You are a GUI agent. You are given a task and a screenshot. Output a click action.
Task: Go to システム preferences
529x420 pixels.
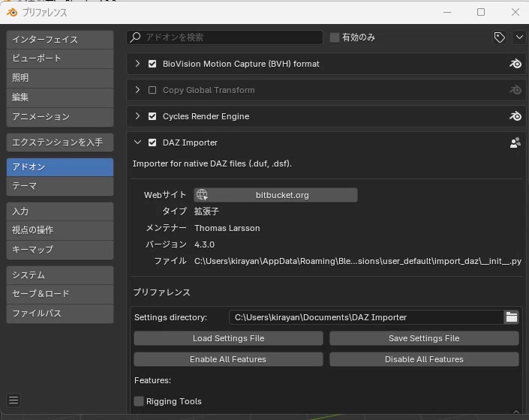pyautogui.click(x=60, y=275)
